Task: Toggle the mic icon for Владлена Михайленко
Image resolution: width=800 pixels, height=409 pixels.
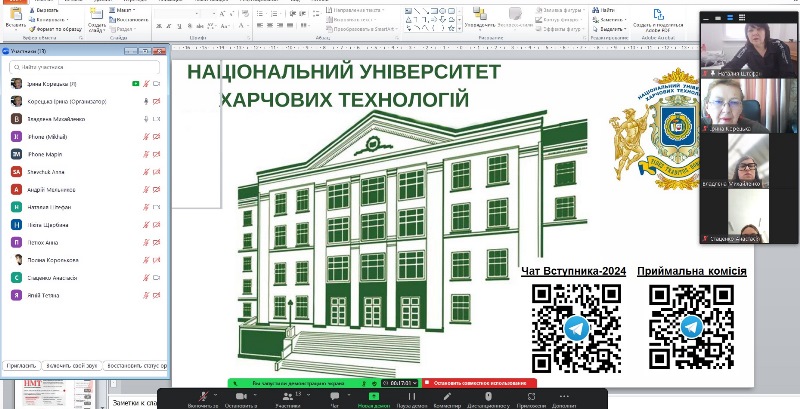Action: pyautogui.click(x=146, y=119)
